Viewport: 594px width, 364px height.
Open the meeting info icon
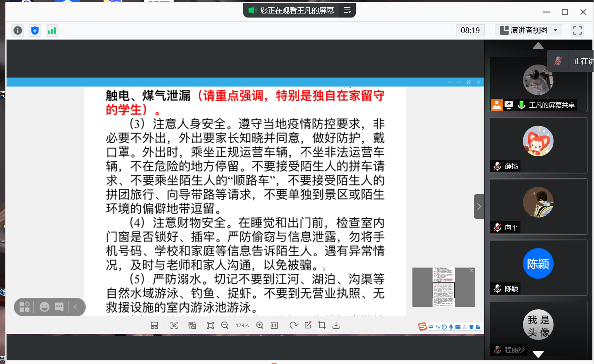pos(18,31)
